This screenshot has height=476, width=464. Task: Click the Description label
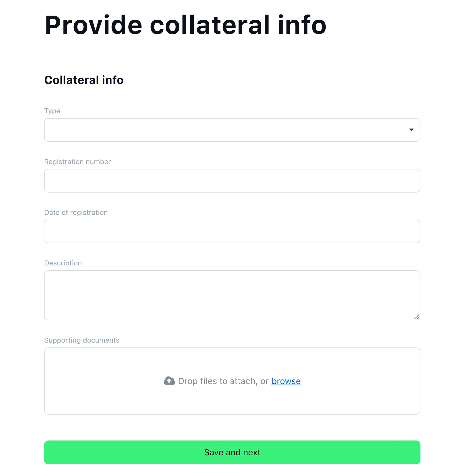coord(63,263)
